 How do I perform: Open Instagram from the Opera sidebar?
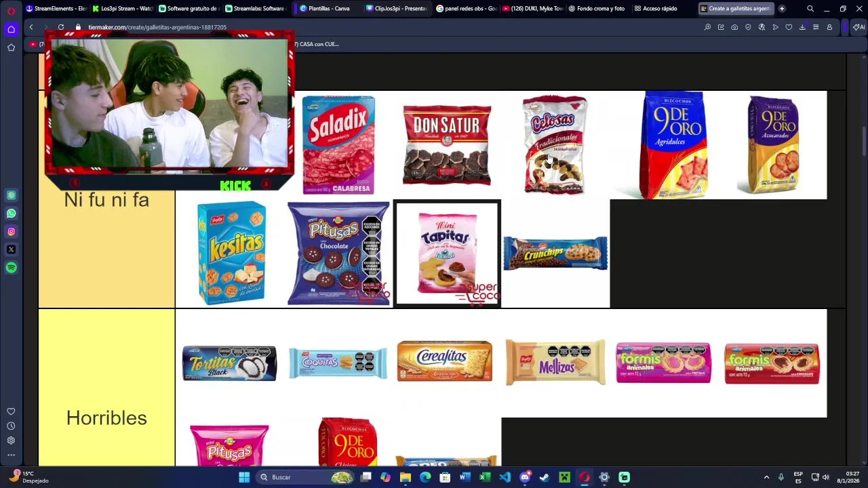11,232
